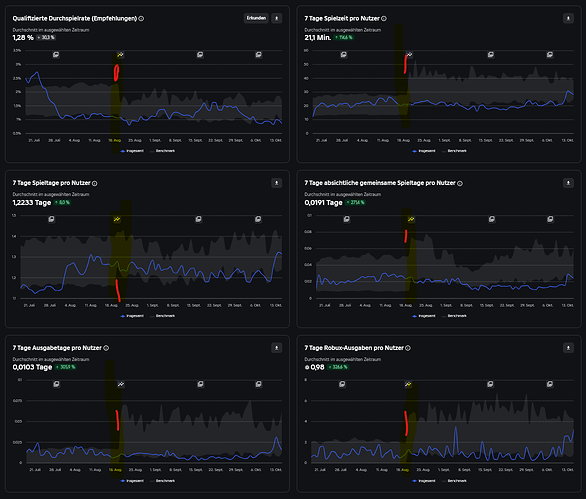Image resolution: width=586 pixels, height=499 pixels.
Task: Click the green percentage badge beside 21,1 Min.
Action: pos(343,37)
